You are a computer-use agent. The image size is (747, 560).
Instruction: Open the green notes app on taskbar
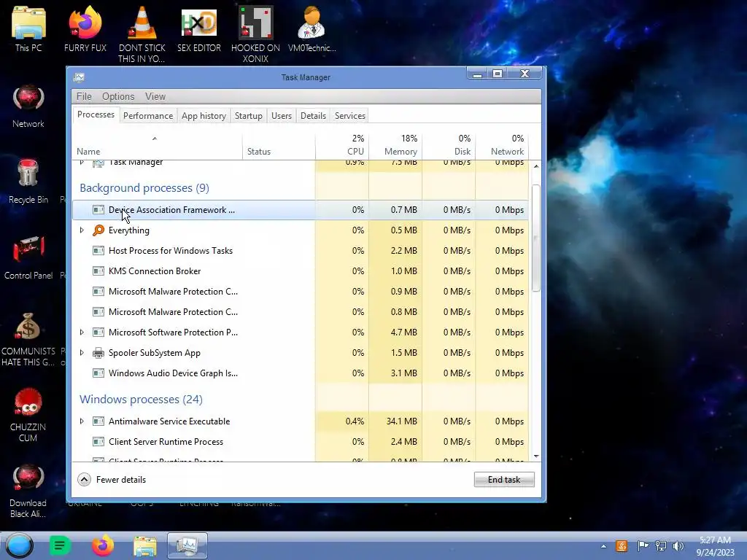(60, 545)
